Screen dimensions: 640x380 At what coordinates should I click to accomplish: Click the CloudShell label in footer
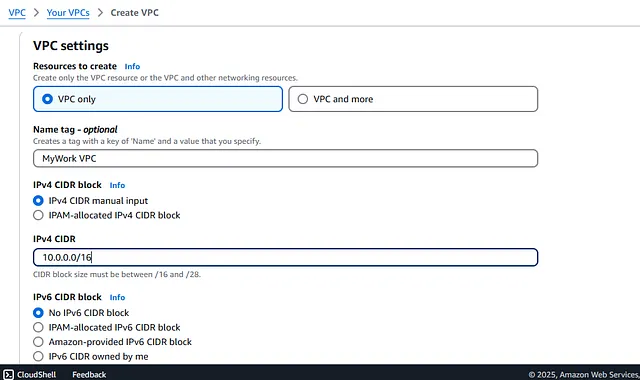point(37,374)
